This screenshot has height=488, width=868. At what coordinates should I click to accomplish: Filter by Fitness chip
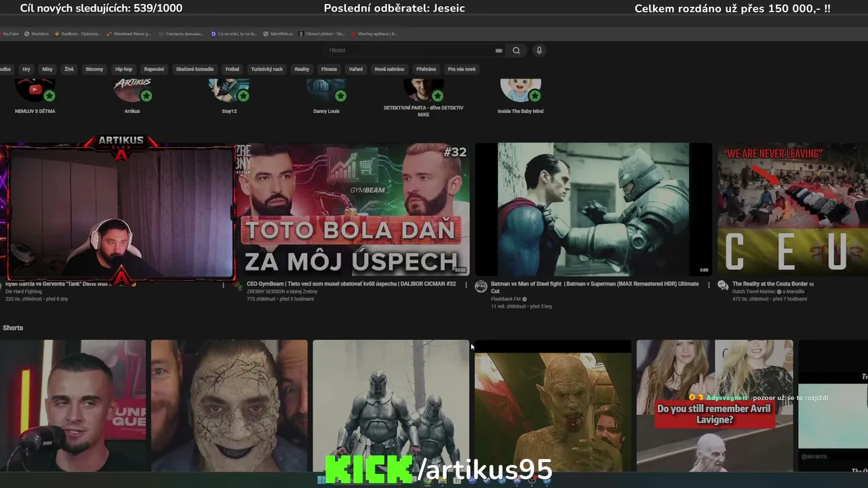point(329,69)
